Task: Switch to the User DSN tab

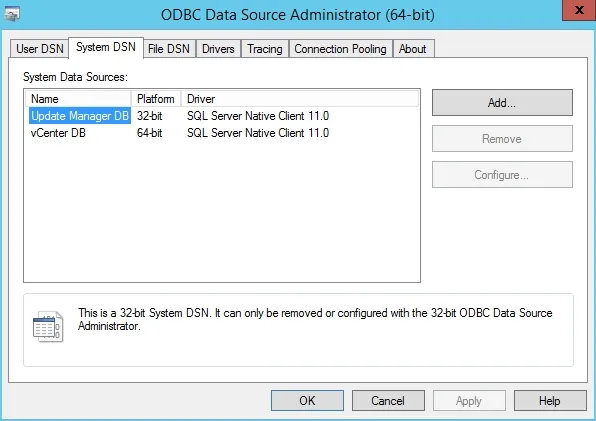Action: click(x=40, y=49)
